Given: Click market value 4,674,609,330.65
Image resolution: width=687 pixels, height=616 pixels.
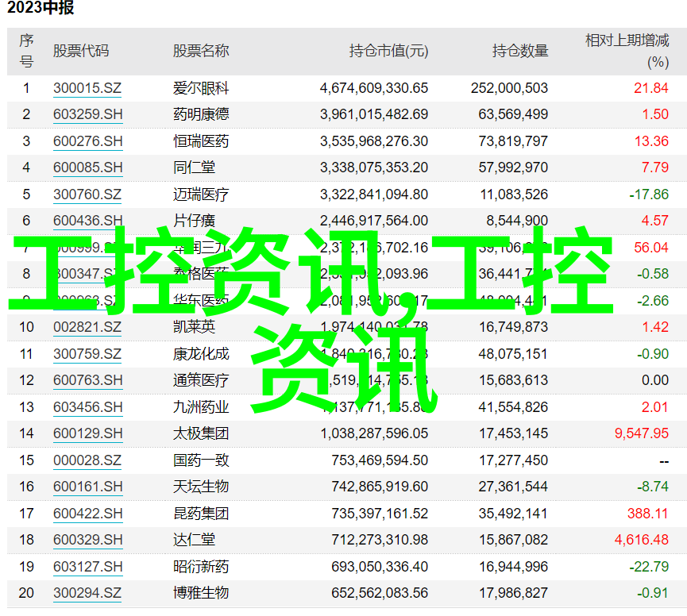Looking at the screenshot, I should 374,88.
